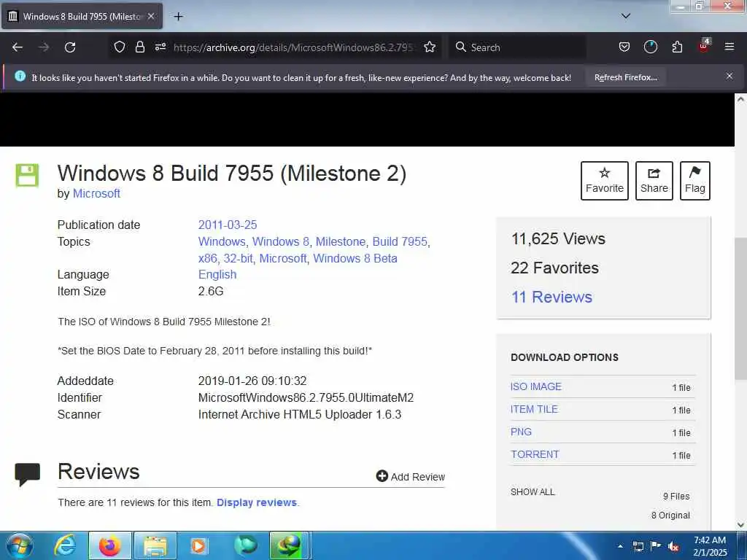Select the Windows 8 Build 7955 browser tab

82,17
